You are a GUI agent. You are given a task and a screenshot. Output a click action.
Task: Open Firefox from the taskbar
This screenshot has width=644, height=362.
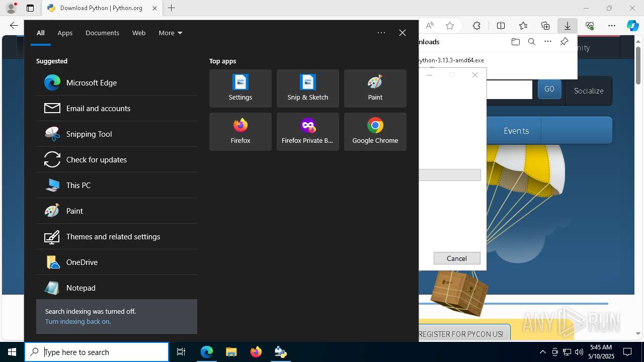[x=256, y=352]
